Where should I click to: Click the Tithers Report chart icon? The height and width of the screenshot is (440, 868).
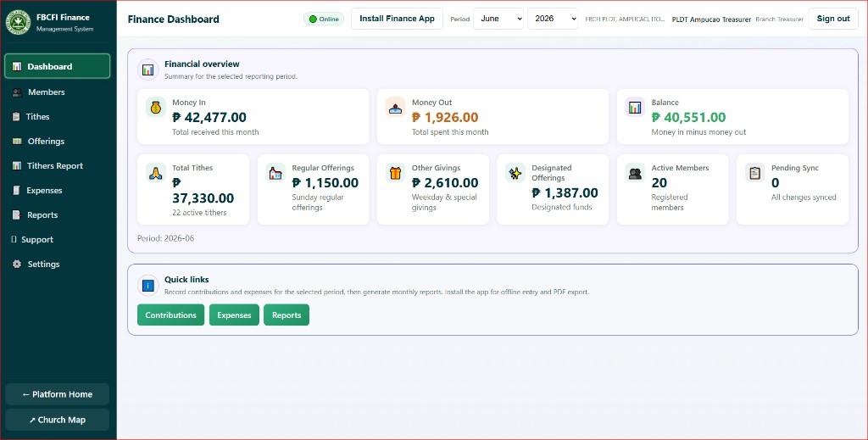pyautogui.click(x=17, y=166)
